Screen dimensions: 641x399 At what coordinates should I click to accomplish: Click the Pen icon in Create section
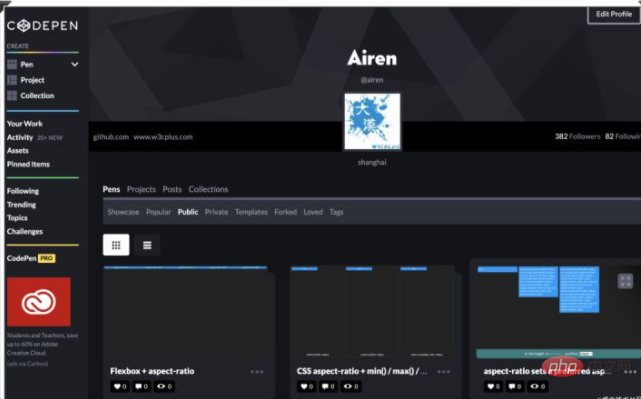(12, 64)
